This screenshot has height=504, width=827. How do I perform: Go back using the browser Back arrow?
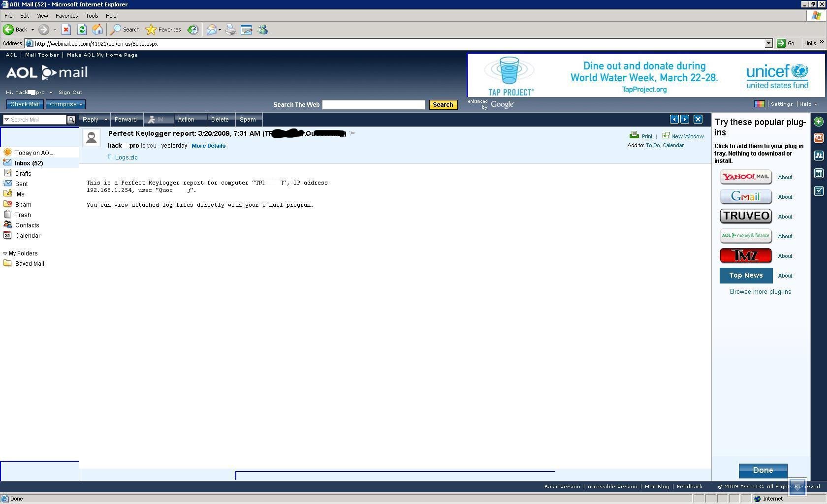coord(8,30)
